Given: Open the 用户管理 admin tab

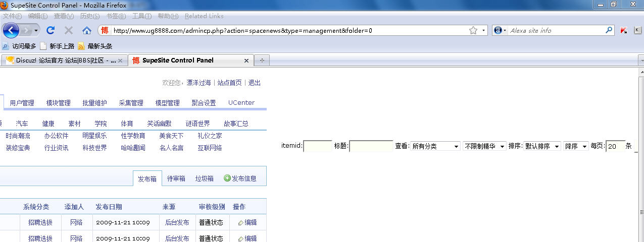Looking at the screenshot, I should click(x=22, y=103).
